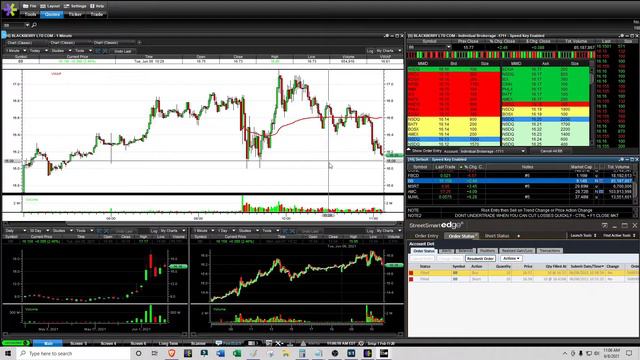Click the red status square in second order row

coord(411,279)
